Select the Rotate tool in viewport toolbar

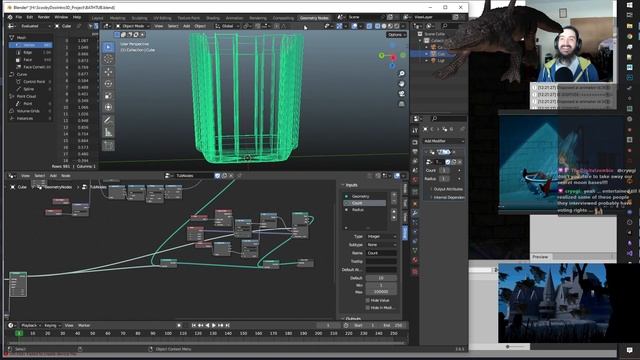pos(108,84)
